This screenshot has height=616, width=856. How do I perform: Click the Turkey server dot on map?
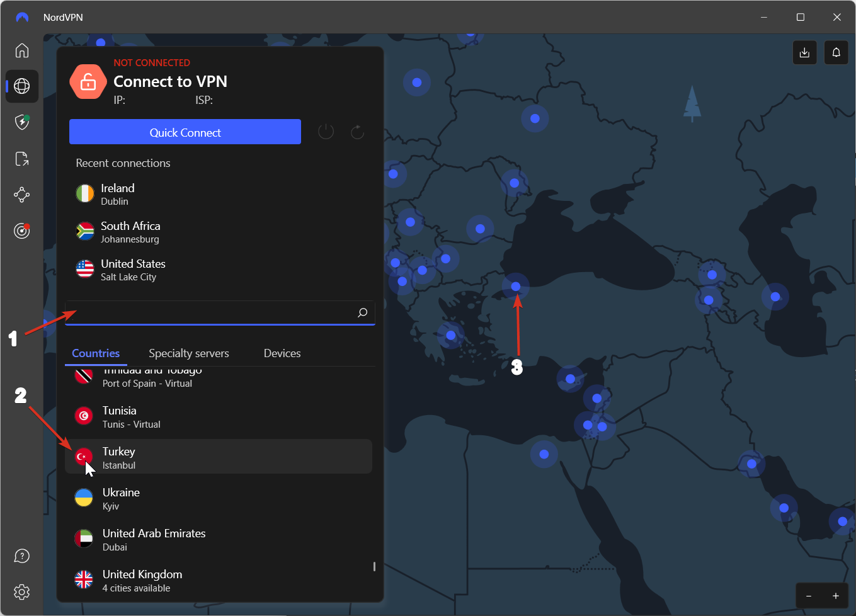click(516, 287)
